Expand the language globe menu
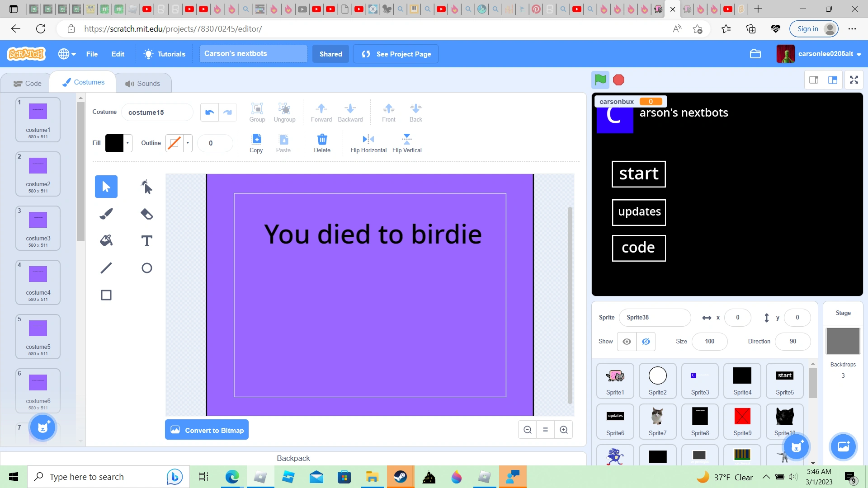Screen dimensions: 868x488 coord(67,54)
